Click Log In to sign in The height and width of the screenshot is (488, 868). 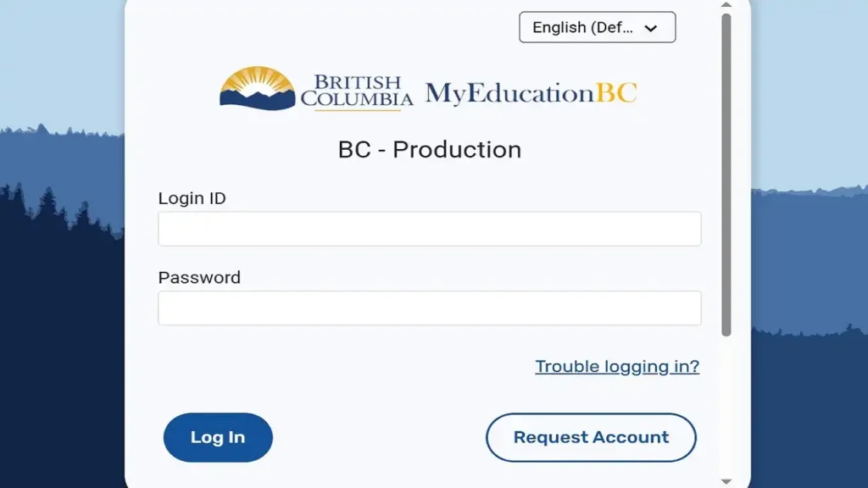[217, 437]
